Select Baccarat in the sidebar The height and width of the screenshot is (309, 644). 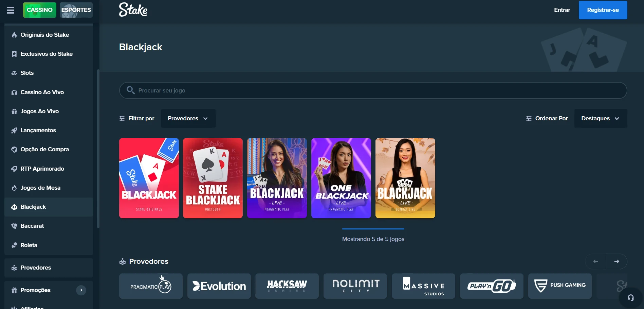(x=49, y=226)
